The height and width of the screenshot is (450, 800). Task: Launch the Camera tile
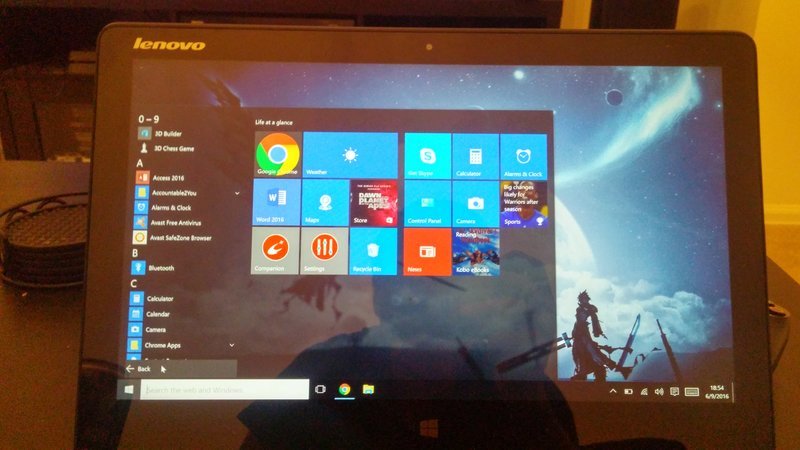click(x=475, y=204)
